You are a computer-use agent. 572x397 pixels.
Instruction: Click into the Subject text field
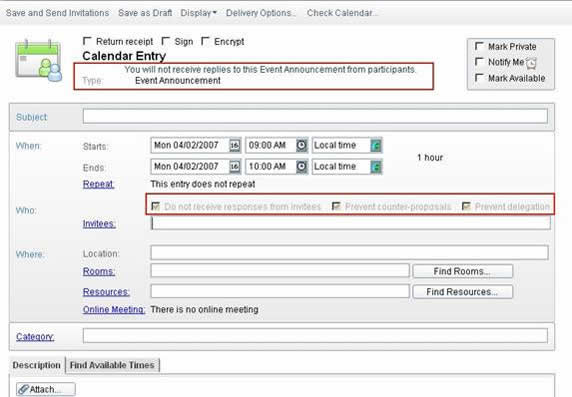tap(315, 116)
